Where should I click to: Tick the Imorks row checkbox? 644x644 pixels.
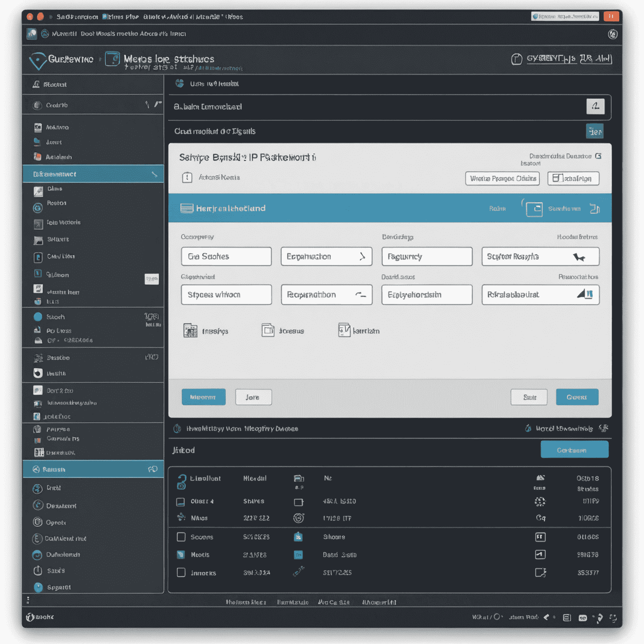181,573
